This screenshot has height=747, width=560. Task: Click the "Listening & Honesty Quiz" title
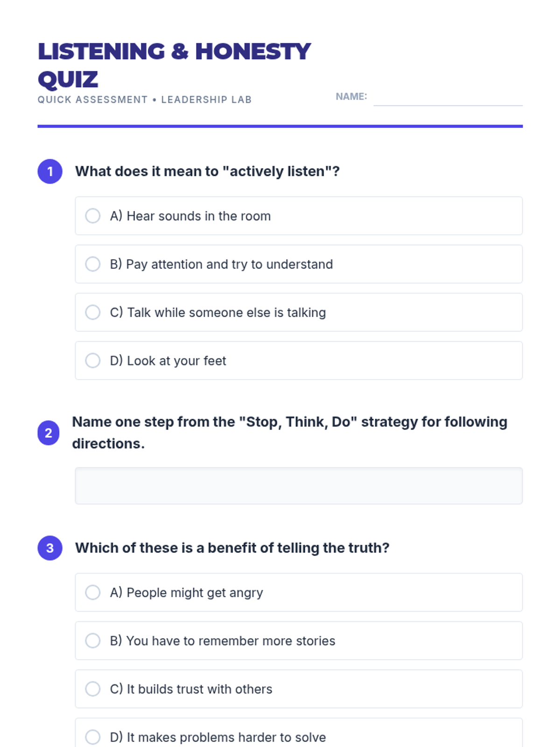point(174,65)
